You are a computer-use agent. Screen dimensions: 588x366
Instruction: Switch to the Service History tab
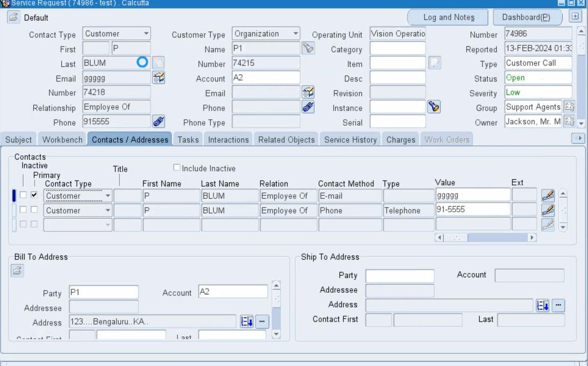tap(350, 139)
